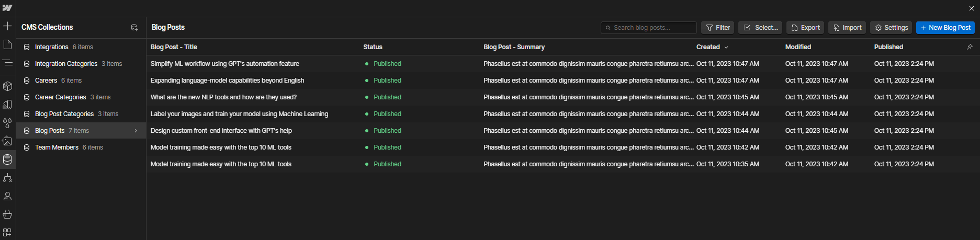Sort by Status column header
This screenshot has height=240, width=980.
[373, 47]
